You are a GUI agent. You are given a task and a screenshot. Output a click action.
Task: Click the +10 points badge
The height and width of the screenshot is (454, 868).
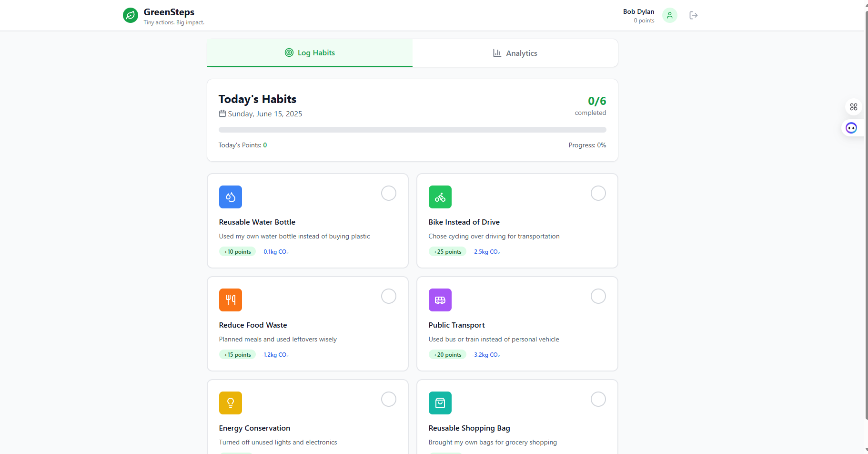237,252
